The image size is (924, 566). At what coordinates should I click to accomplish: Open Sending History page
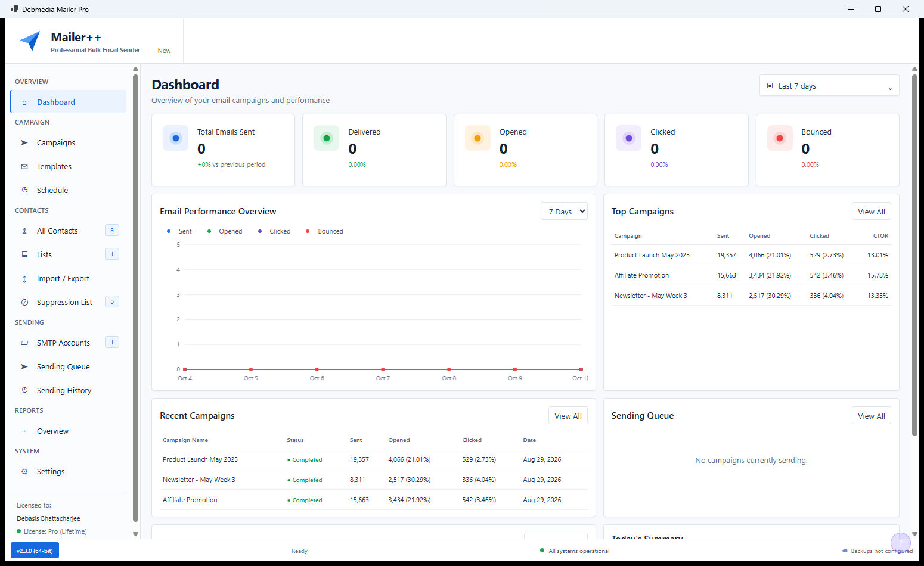point(68,391)
